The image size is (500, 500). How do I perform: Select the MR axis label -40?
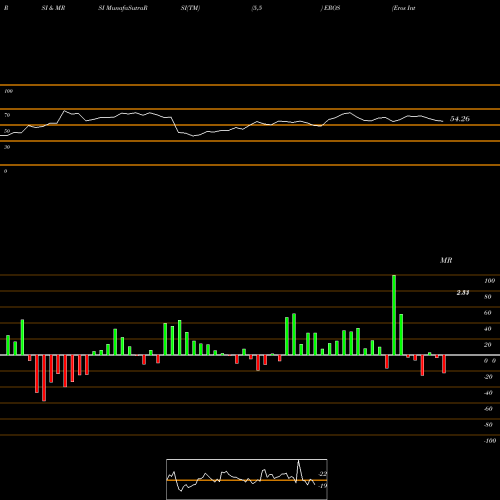click(488, 393)
